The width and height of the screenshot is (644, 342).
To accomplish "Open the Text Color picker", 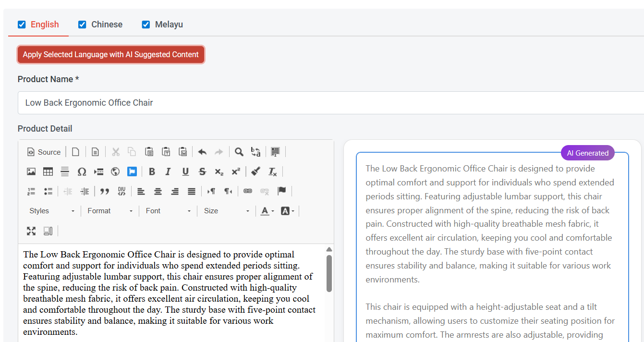I will 266,211.
